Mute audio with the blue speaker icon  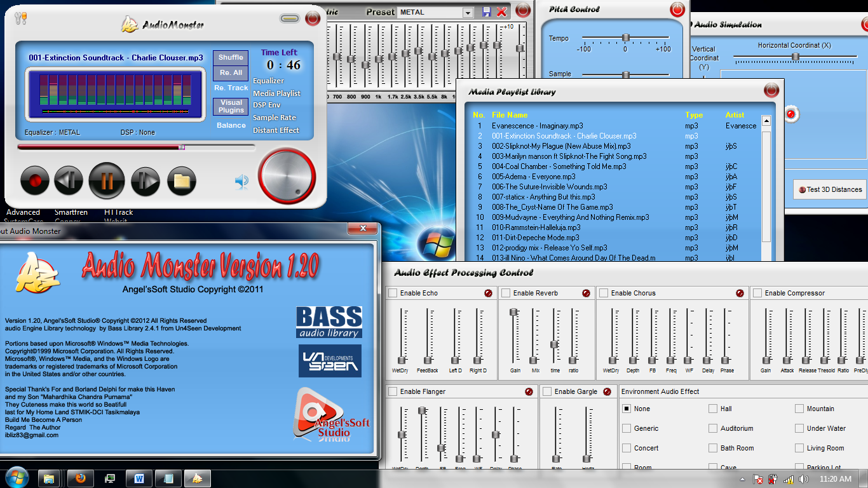pos(241,182)
